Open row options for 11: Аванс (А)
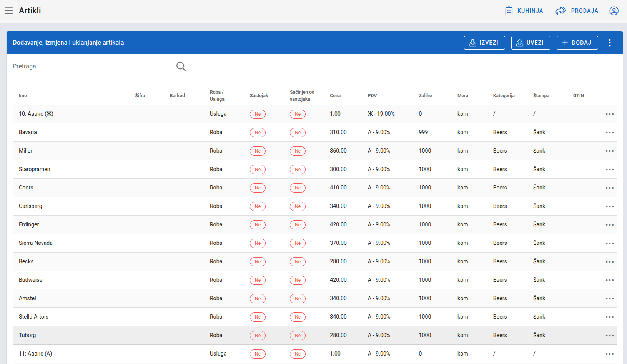 click(x=610, y=354)
